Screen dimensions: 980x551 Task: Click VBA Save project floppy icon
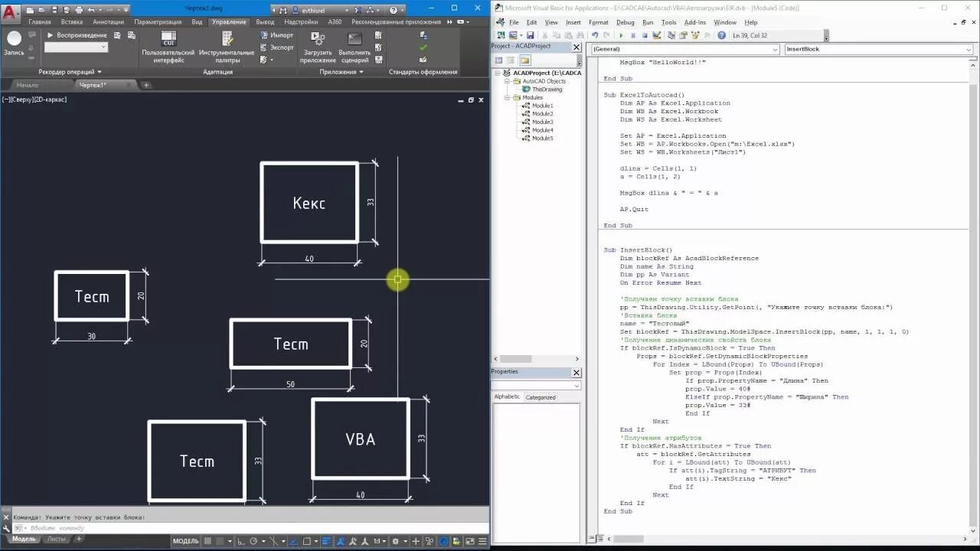(531, 35)
